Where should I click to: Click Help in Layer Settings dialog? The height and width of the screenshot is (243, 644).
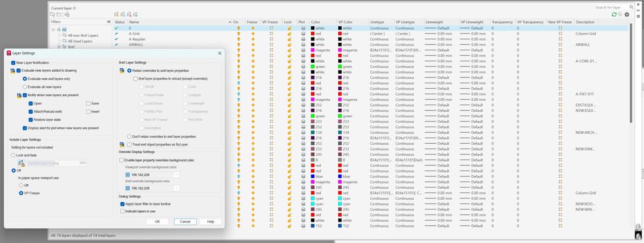pyautogui.click(x=211, y=221)
